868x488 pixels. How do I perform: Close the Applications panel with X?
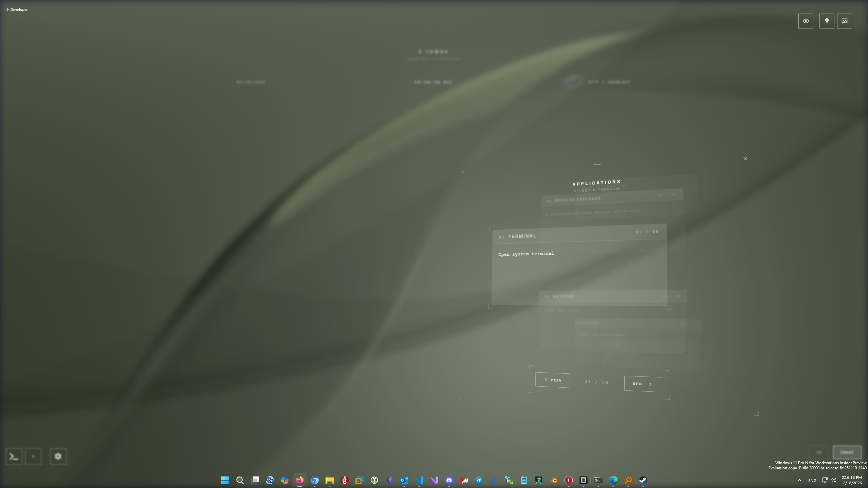[x=745, y=159]
